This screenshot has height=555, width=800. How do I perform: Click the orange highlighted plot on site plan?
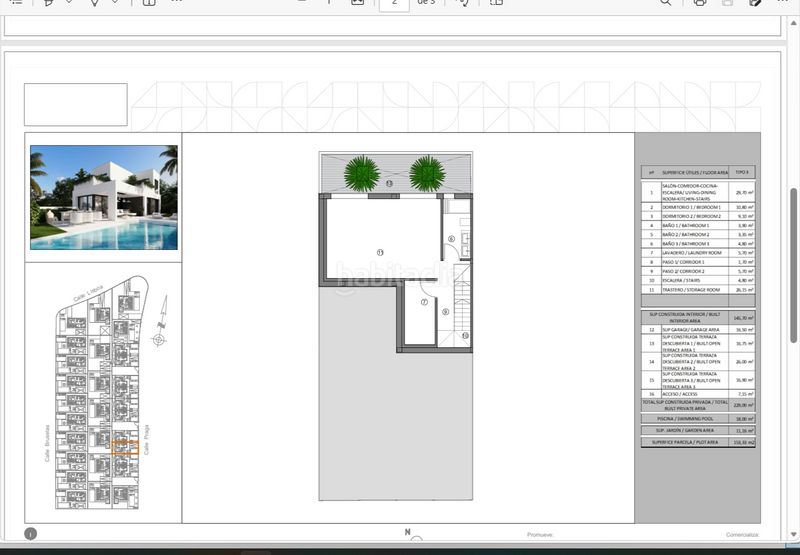pyautogui.click(x=125, y=447)
